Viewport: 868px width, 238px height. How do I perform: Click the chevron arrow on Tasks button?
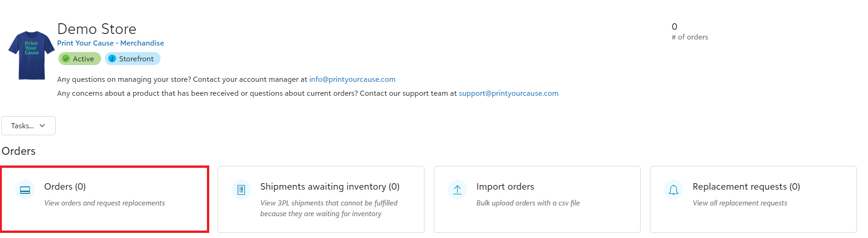point(42,126)
